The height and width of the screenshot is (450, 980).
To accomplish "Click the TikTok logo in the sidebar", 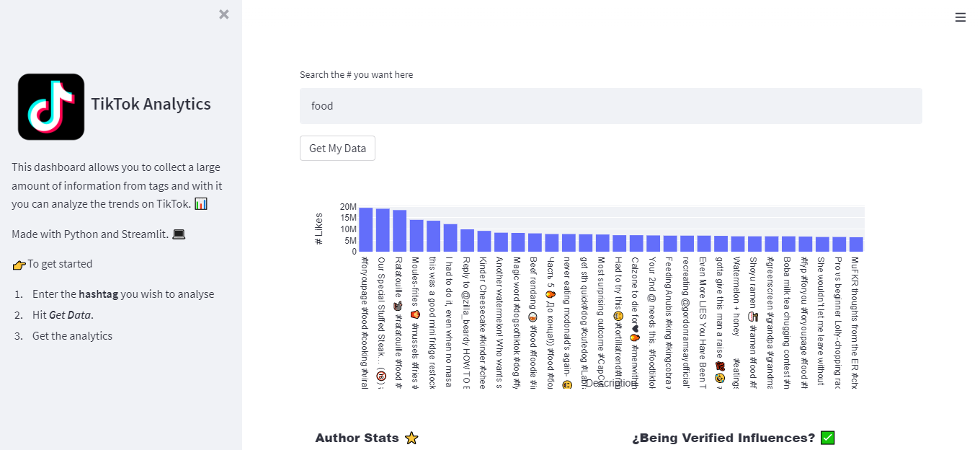I will (x=50, y=106).
